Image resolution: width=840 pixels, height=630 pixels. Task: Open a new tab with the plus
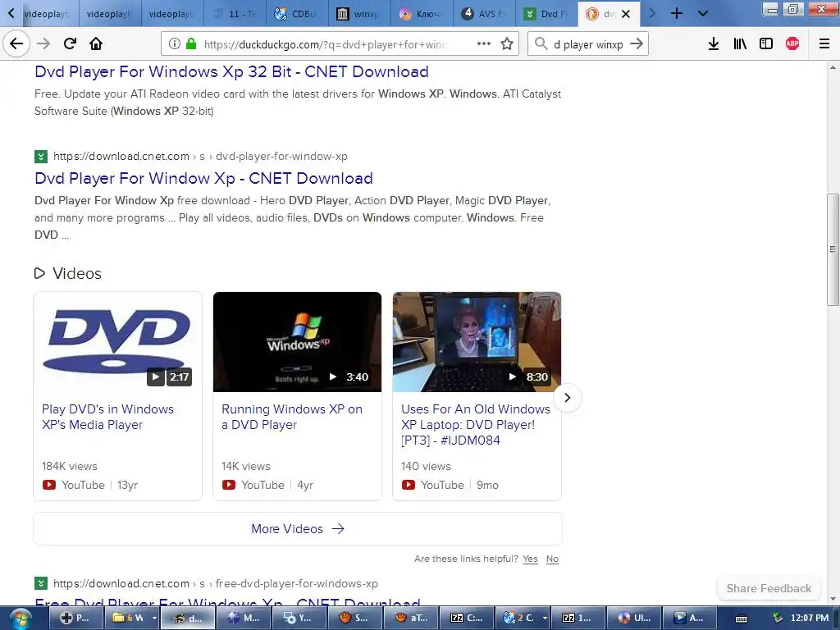(677, 13)
